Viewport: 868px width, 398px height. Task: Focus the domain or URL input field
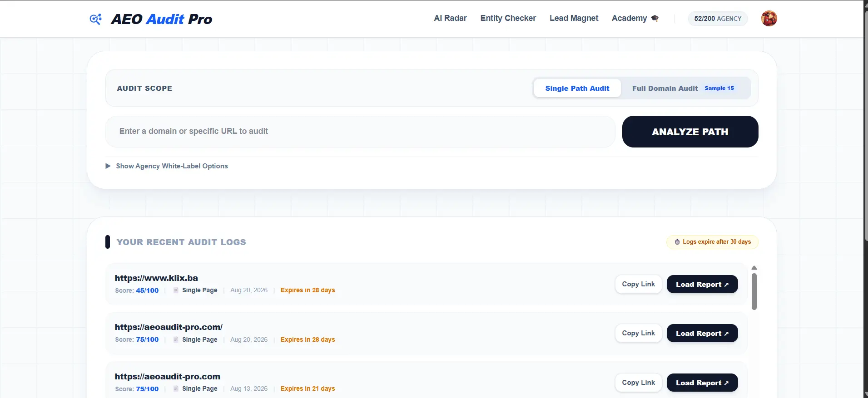pos(360,131)
